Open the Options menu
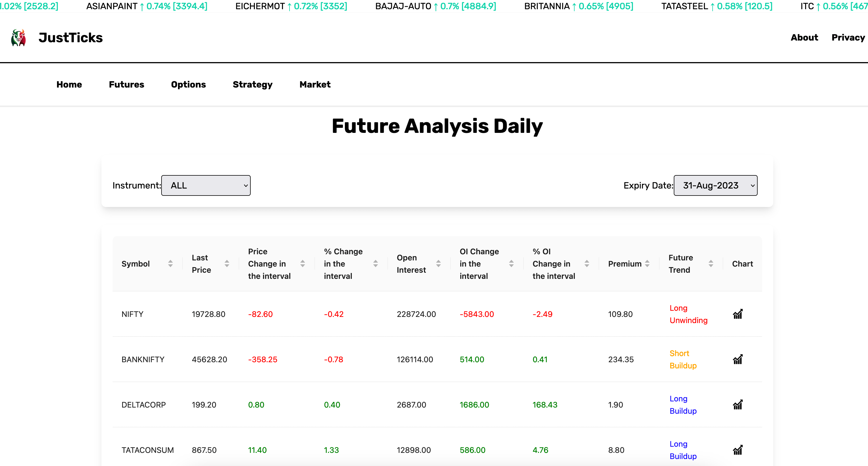 (188, 84)
